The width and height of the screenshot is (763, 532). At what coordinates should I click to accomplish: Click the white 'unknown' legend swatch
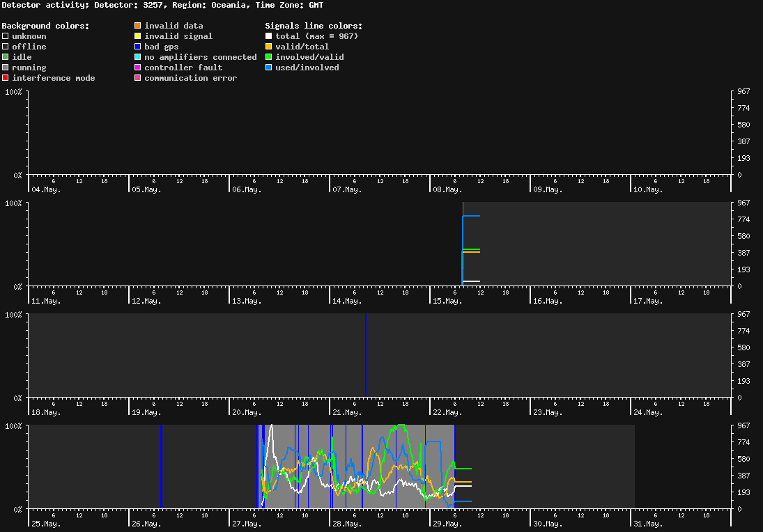click(6, 36)
